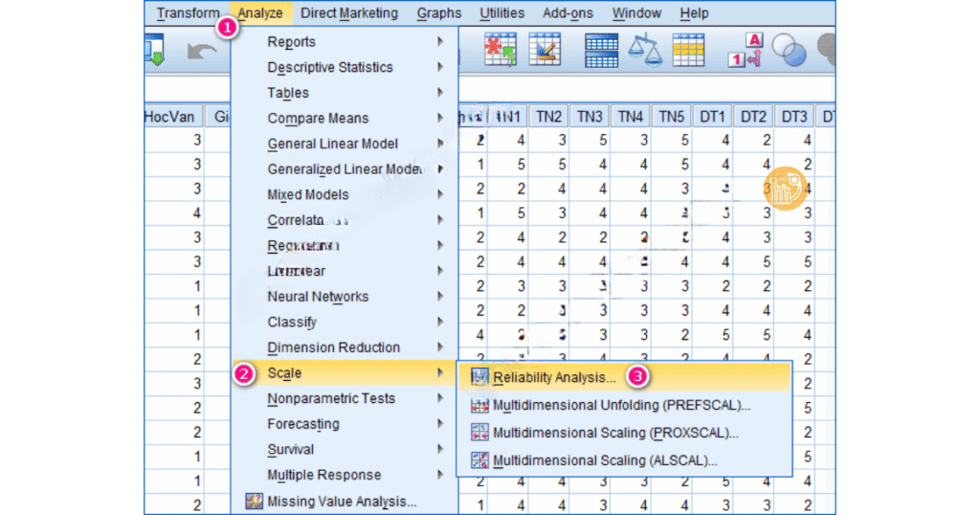Choose Multidimensional Scaling (ALSCAL) option
Screen dimensions: 980x515
click(605, 460)
